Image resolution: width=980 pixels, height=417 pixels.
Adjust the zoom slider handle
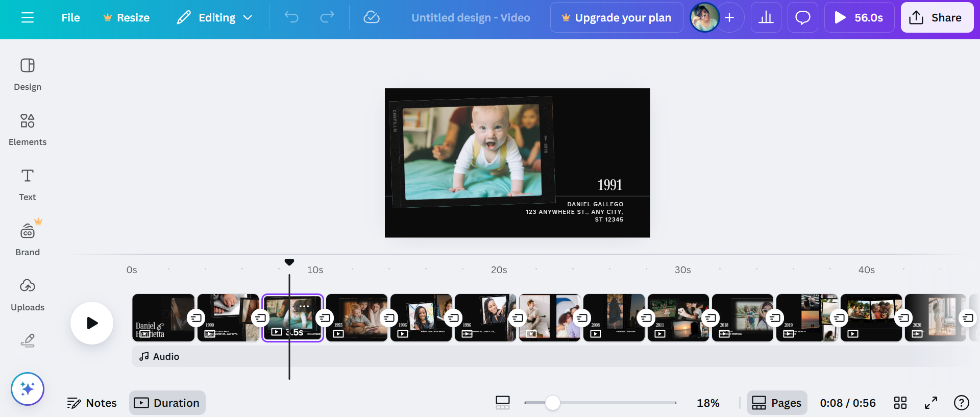(552, 403)
